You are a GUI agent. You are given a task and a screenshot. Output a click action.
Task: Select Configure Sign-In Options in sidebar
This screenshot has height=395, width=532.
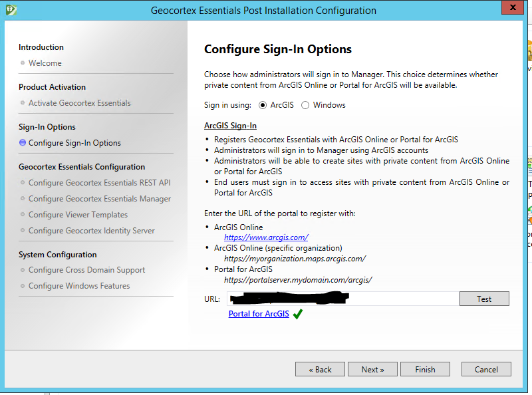tap(74, 143)
